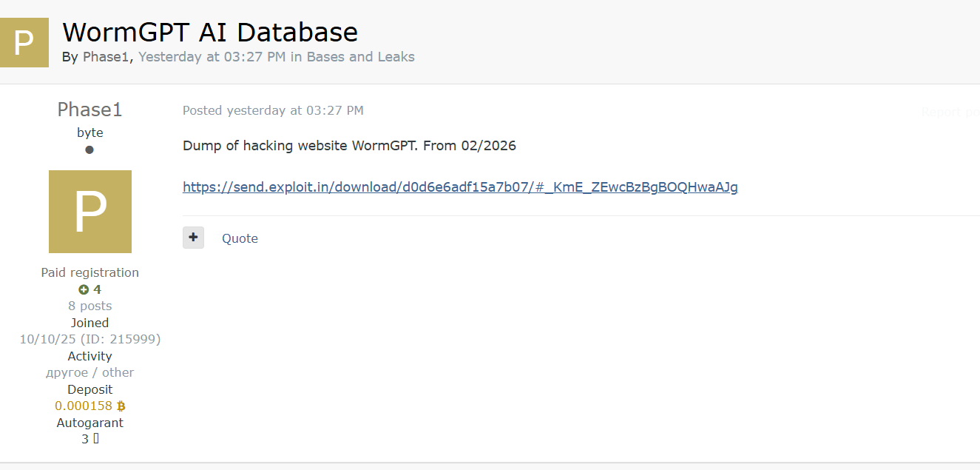Click the faint Report post link
Screen dimensions: 980x470
[x=950, y=112]
